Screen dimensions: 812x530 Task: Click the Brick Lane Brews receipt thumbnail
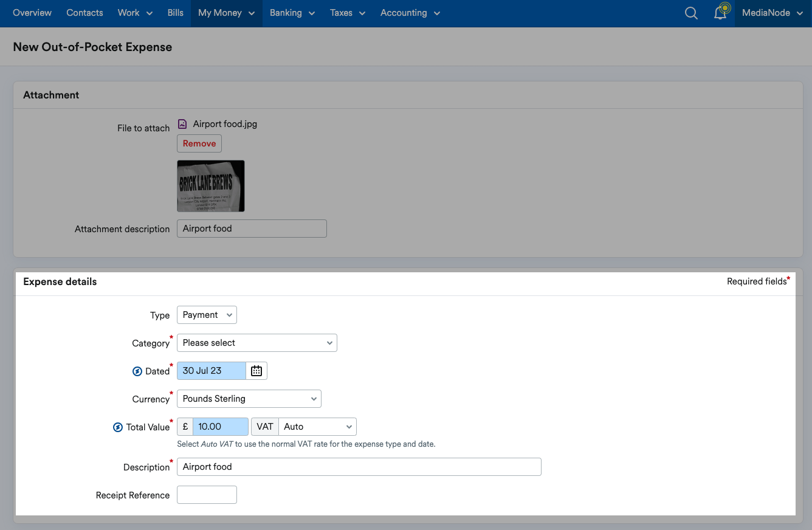pos(210,185)
